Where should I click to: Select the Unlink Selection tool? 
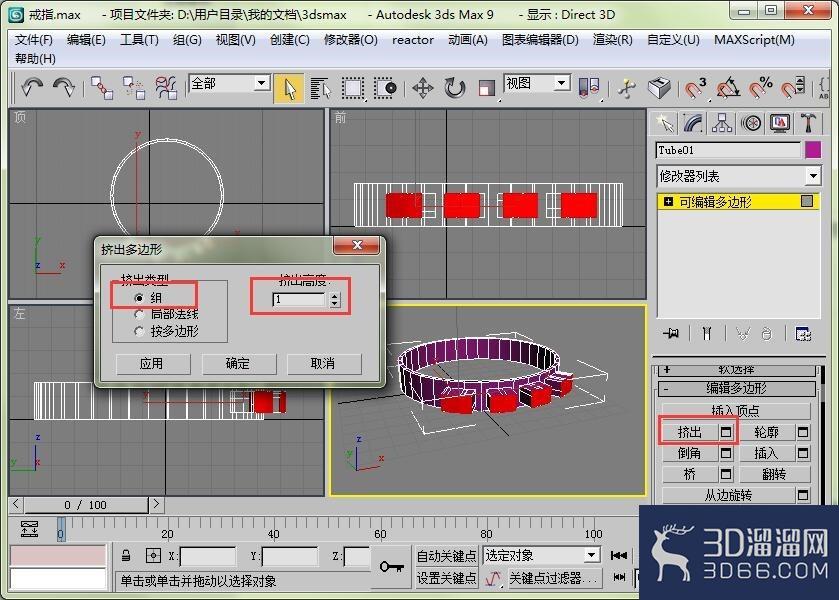pos(134,88)
